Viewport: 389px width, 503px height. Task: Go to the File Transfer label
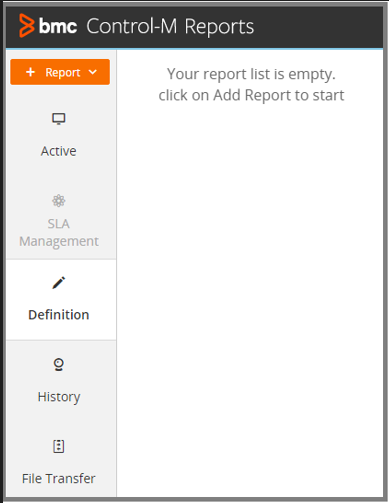(59, 479)
